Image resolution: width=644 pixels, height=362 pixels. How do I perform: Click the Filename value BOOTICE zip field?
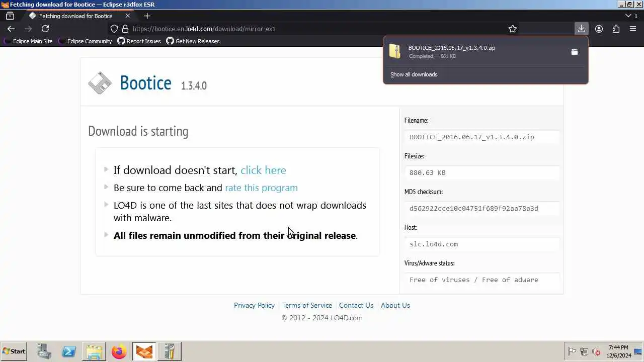[x=481, y=137]
